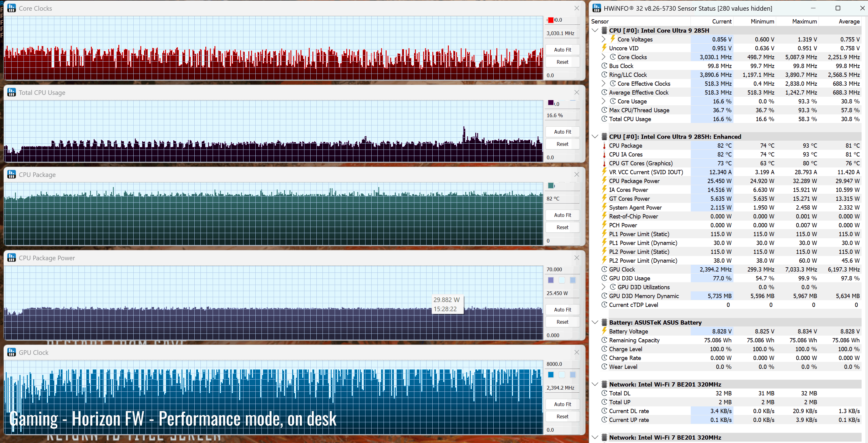Click Reset in Total CPU Usage graph

coord(562,144)
